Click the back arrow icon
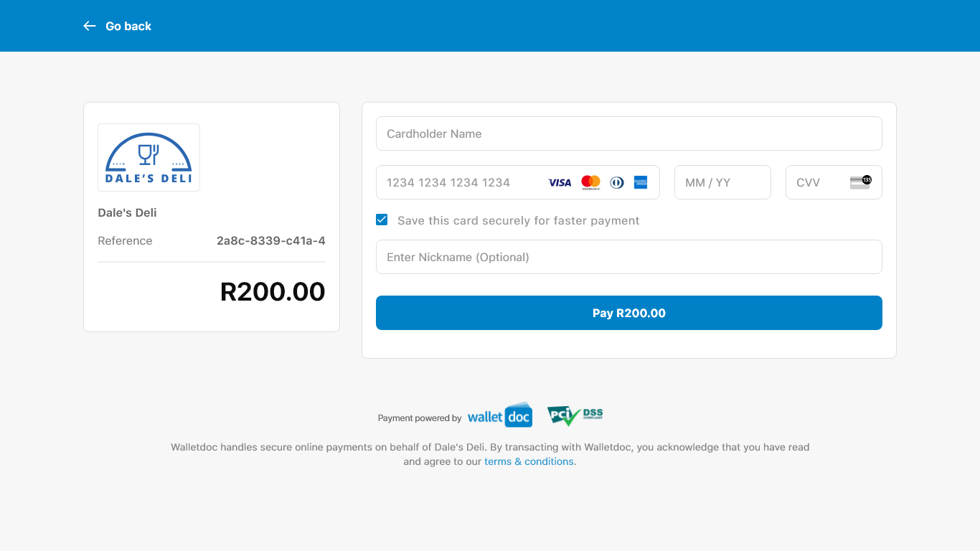 pyautogui.click(x=90, y=26)
